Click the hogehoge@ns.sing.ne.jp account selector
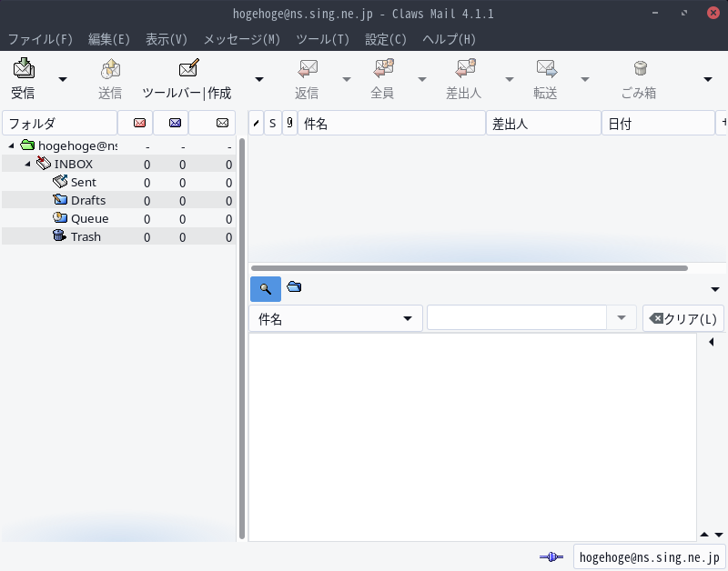 [649, 556]
